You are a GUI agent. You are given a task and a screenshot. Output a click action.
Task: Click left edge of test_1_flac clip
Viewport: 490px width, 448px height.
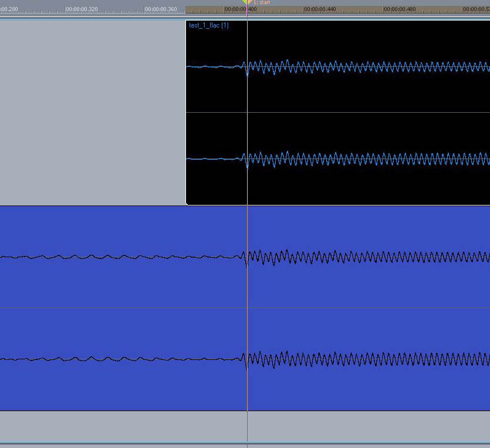[x=187, y=112]
